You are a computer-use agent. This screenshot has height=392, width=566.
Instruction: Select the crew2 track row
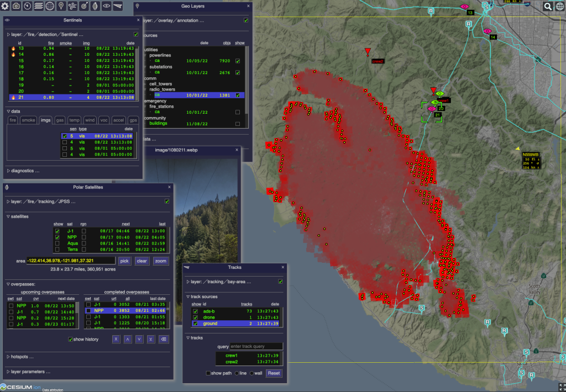[x=249, y=362]
